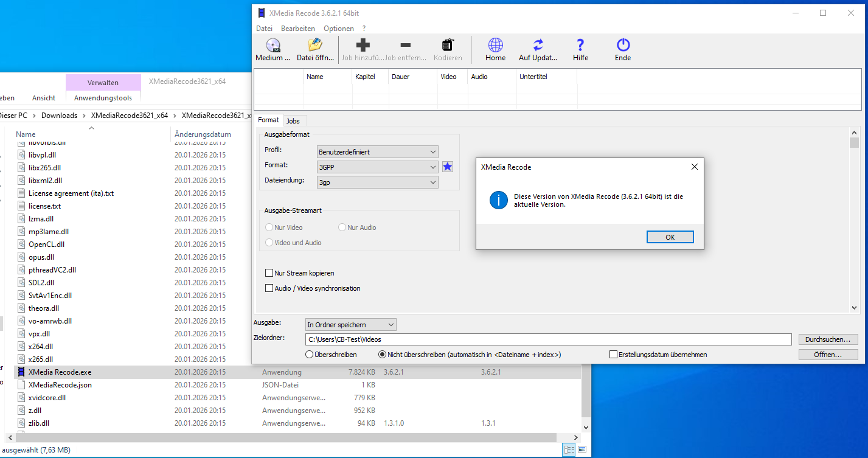The width and height of the screenshot is (868, 458).
Task: Click the Job entfernen minus icon
Action: pos(405,45)
